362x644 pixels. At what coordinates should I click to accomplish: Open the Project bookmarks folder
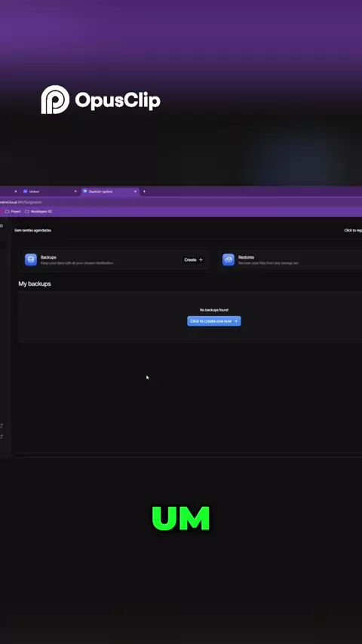[13, 211]
